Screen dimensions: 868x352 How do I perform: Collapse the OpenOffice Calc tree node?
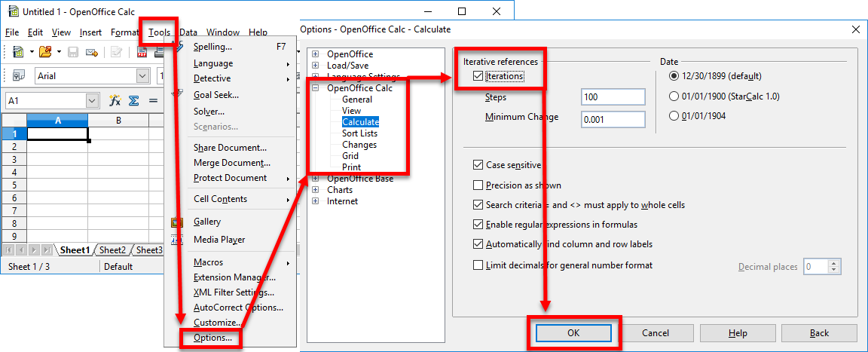(x=316, y=88)
